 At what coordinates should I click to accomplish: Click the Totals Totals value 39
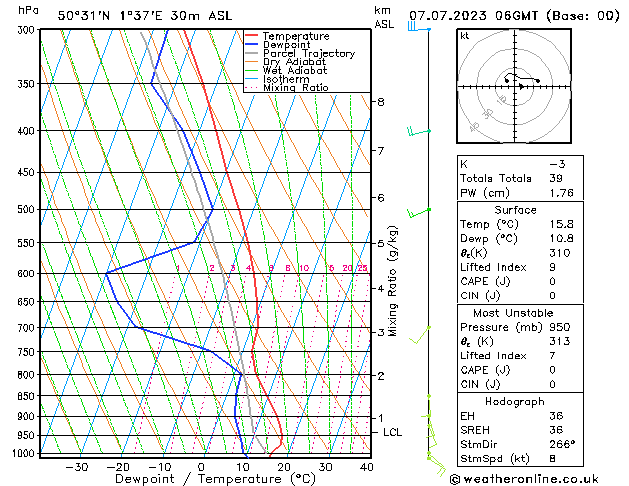click(556, 178)
